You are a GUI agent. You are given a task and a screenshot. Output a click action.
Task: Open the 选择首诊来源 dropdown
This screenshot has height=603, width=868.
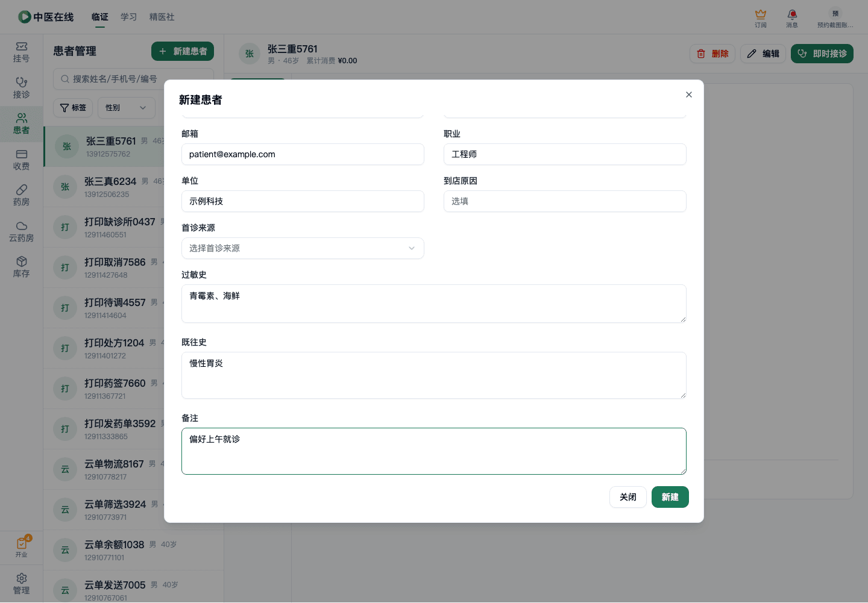(x=303, y=248)
